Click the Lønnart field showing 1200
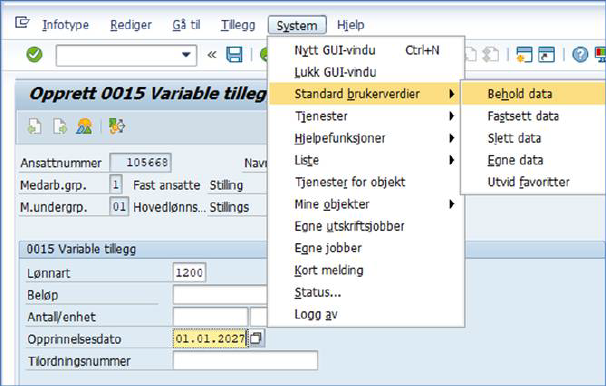Image resolution: width=606 pixels, height=386 pixels. point(189,273)
